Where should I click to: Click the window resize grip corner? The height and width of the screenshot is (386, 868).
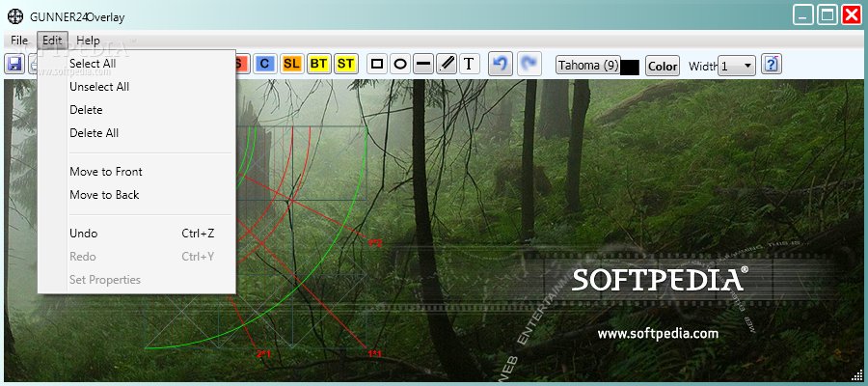point(857,375)
